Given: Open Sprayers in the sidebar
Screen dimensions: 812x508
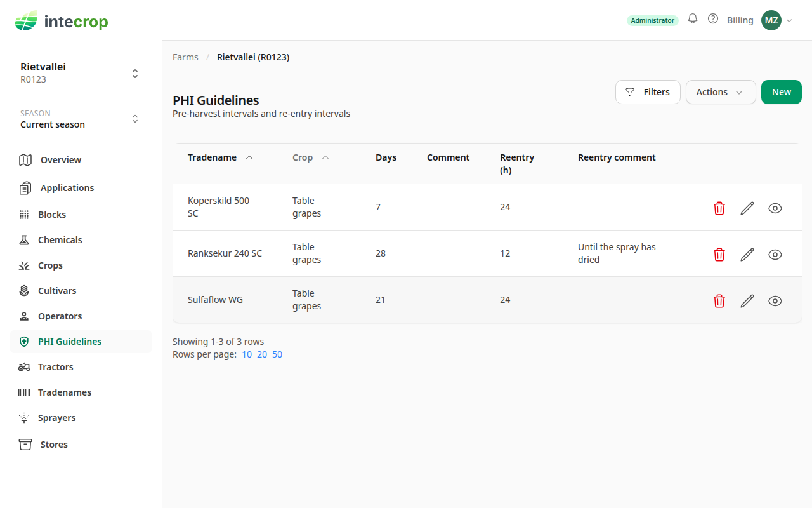Looking at the screenshot, I should [x=81, y=418].
